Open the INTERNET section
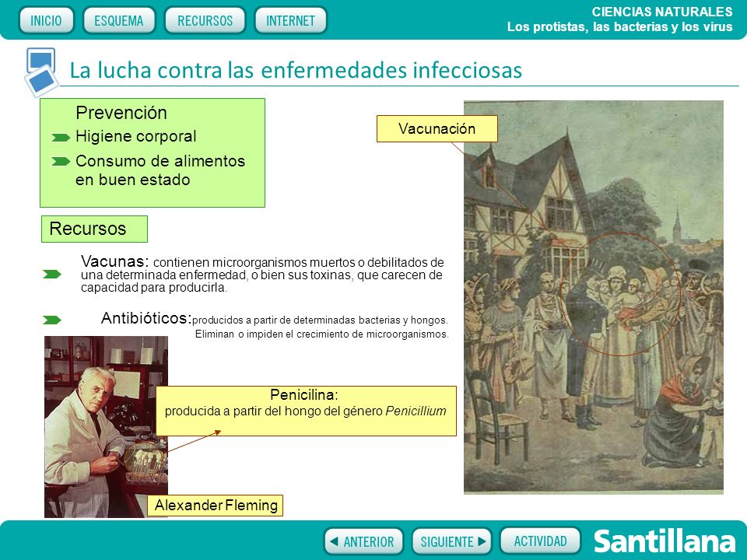 coord(290,20)
